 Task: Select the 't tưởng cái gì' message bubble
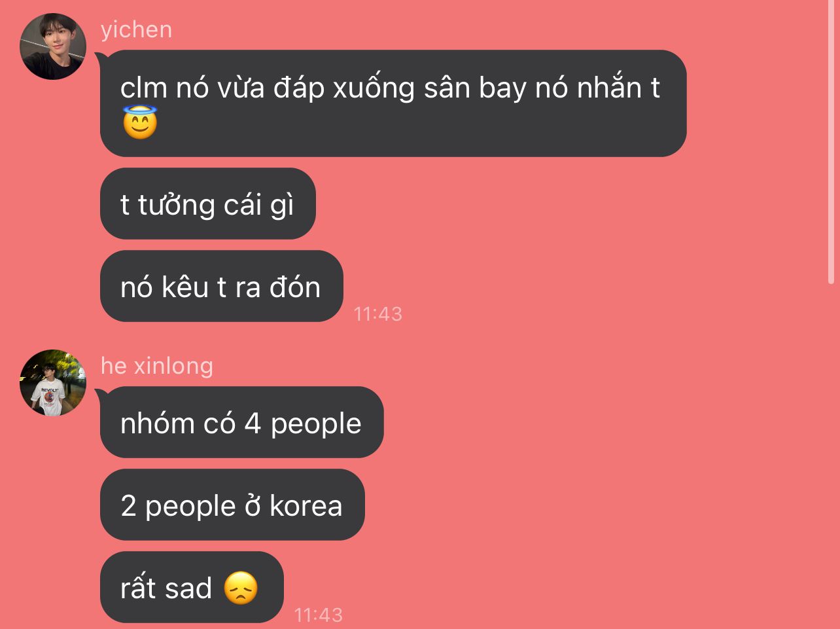(x=208, y=204)
